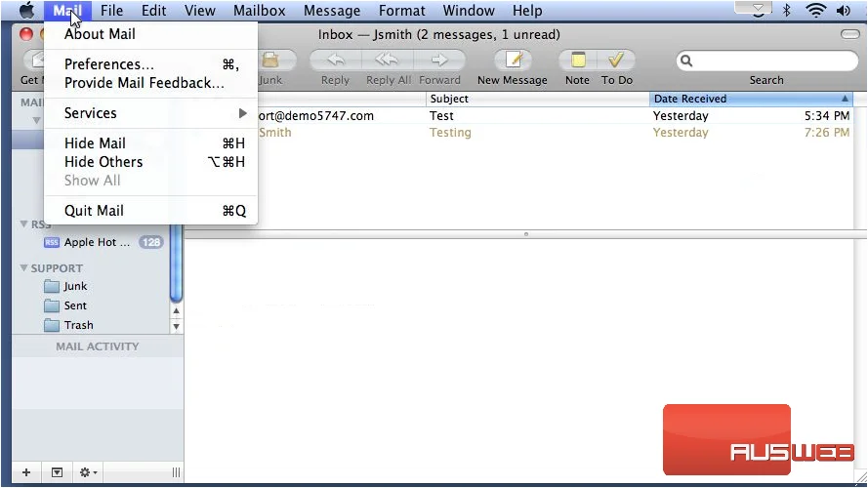Viewport: 868px width, 488px height.
Task: Click the sidebar blue scroll thumb
Action: (x=176, y=263)
